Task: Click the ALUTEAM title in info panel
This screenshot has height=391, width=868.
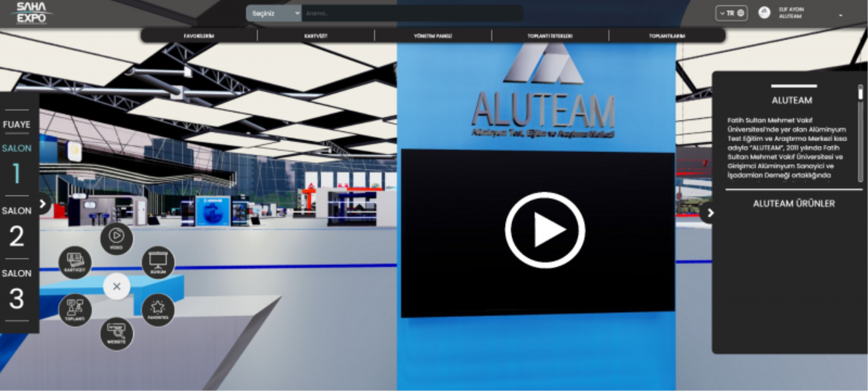Action: point(792,100)
